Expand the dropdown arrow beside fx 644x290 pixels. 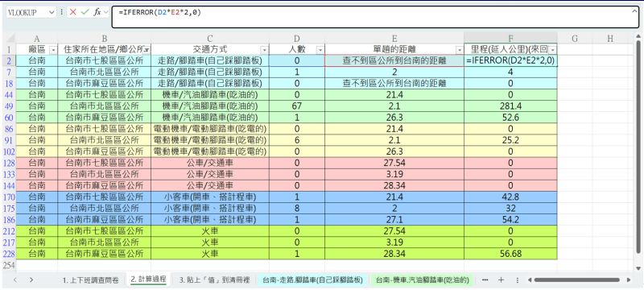coord(106,12)
